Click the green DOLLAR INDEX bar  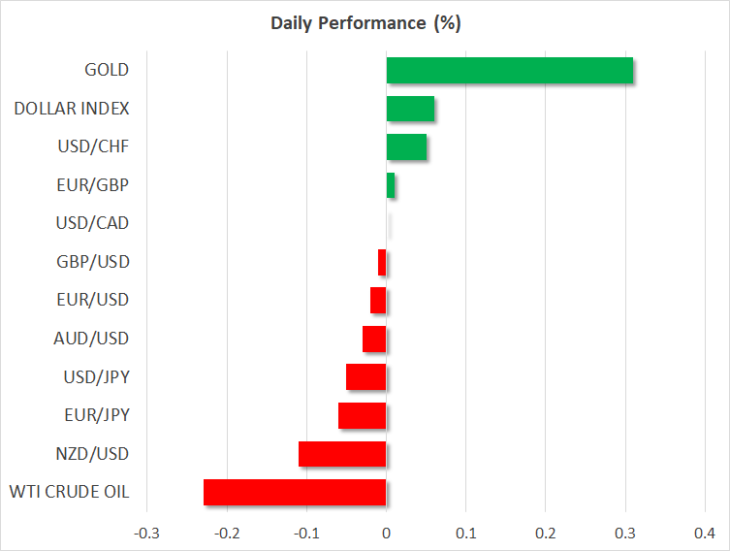(410, 108)
